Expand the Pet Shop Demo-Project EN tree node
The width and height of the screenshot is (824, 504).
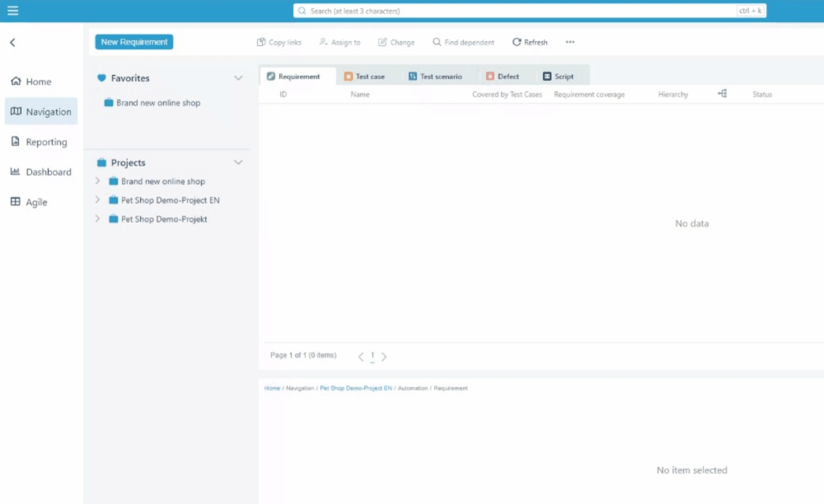(98, 200)
